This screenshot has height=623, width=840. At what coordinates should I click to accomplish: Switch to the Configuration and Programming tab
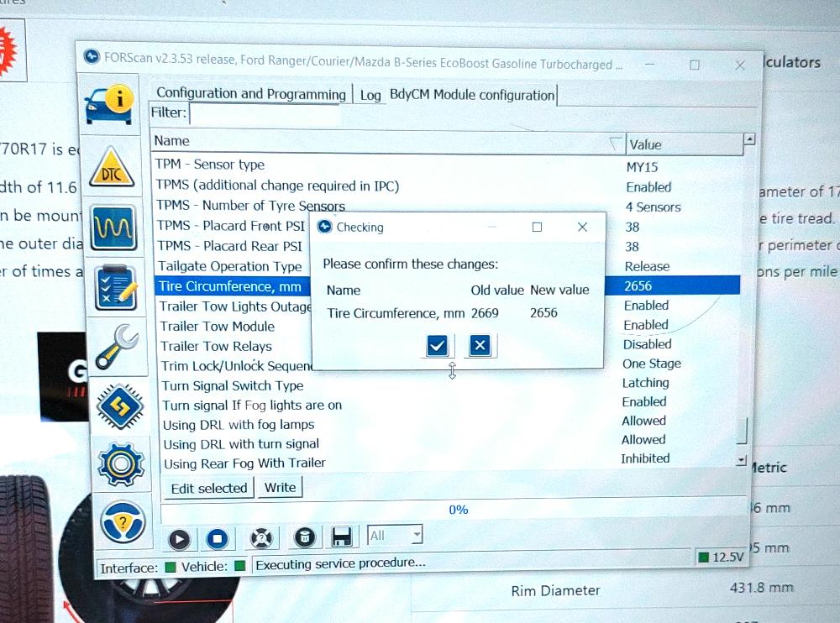tap(250, 94)
